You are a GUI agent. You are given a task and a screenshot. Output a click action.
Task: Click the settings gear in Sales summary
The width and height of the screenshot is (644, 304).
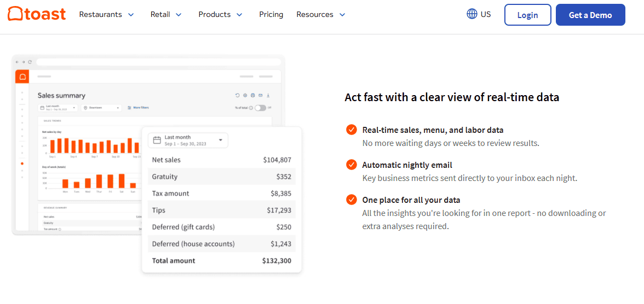(245, 95)
